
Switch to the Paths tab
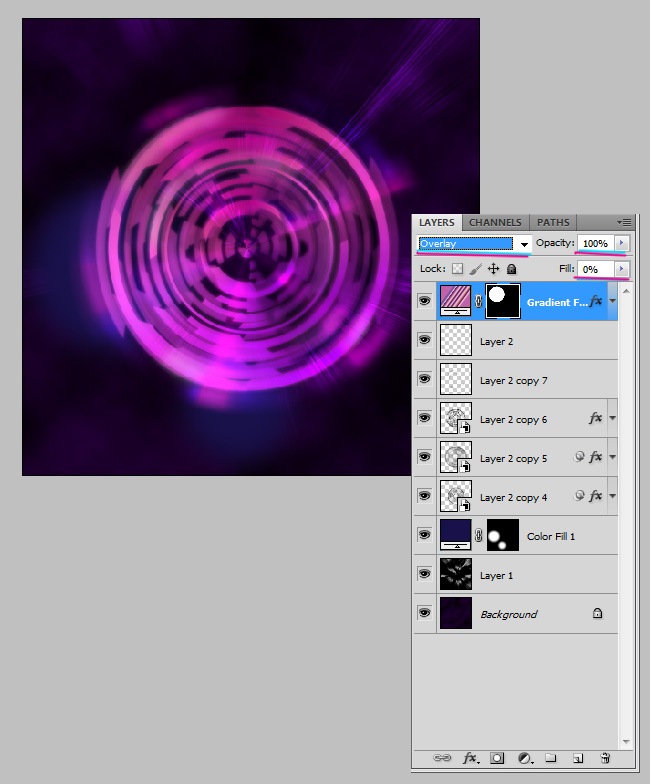click(553, 222)
